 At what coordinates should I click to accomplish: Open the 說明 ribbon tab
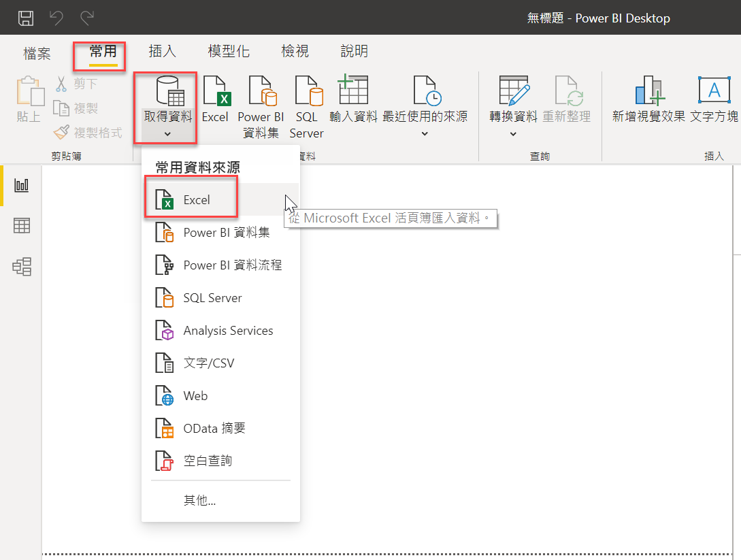[x=354, y=51]
